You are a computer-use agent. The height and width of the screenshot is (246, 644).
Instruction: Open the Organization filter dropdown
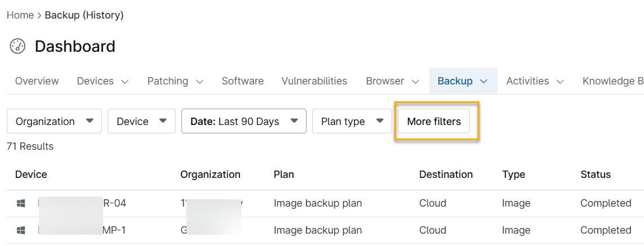(x=54, y=121)
